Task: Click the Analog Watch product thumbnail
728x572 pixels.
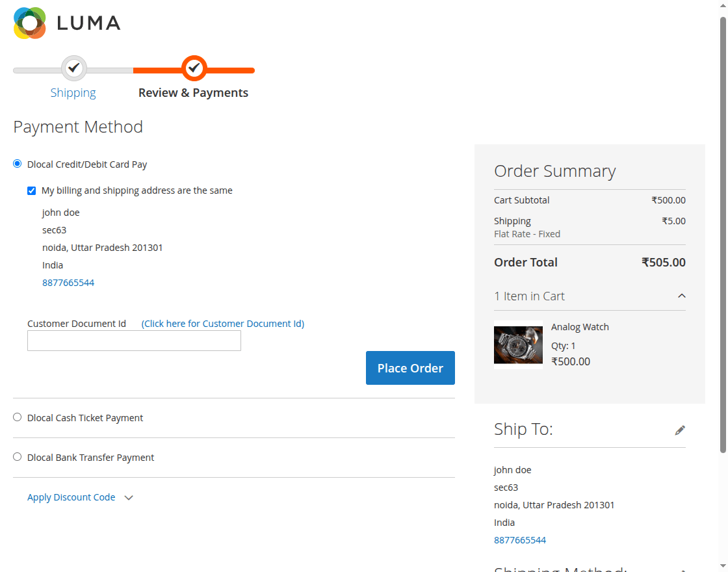Action: [x=518, y=345]
